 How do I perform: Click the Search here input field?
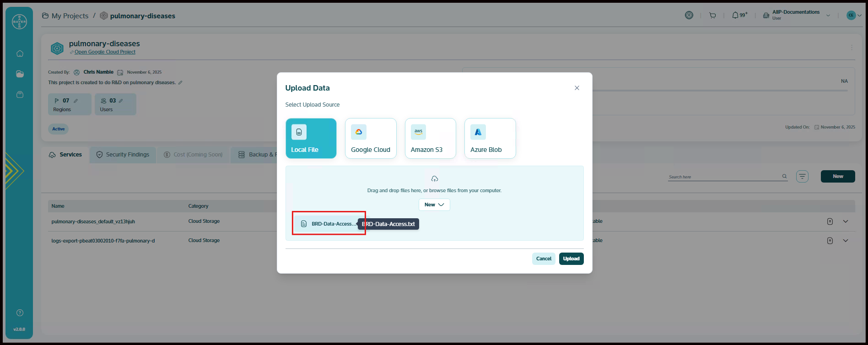pyautogui.click(x=724, y=177)
